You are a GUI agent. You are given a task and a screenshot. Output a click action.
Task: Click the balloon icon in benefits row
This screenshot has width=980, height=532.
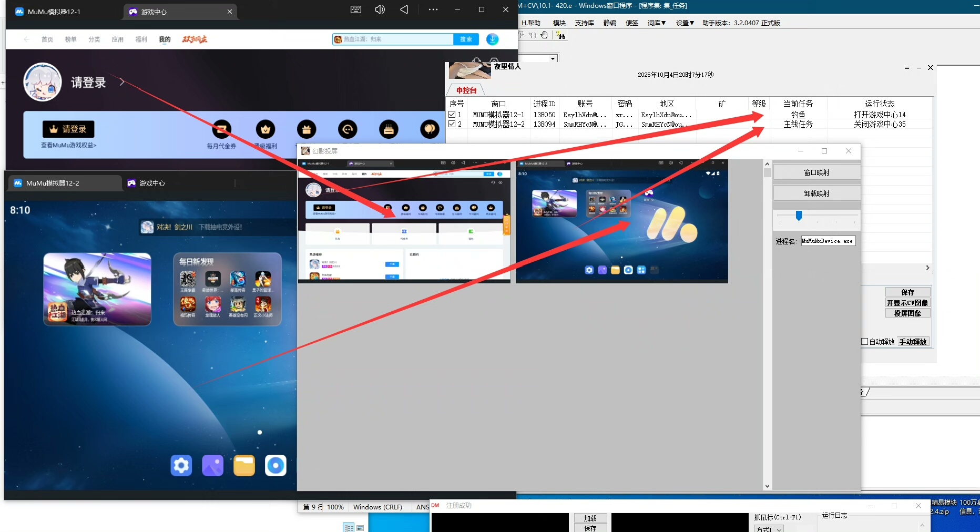430,129
